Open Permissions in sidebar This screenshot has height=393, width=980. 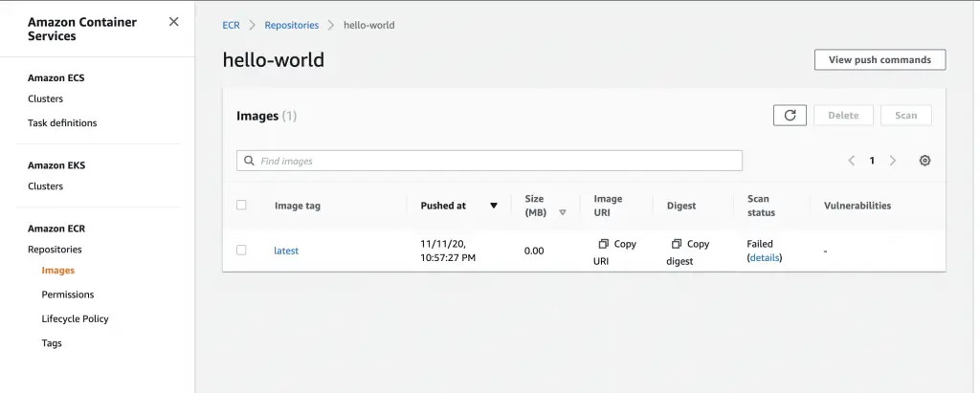tap(68, 295)
